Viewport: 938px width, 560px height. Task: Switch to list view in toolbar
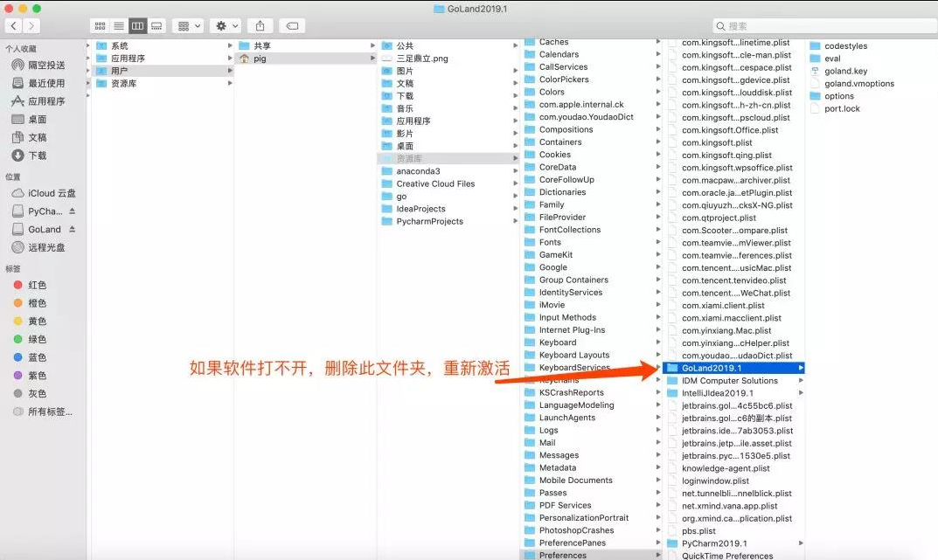pos(119,25)
